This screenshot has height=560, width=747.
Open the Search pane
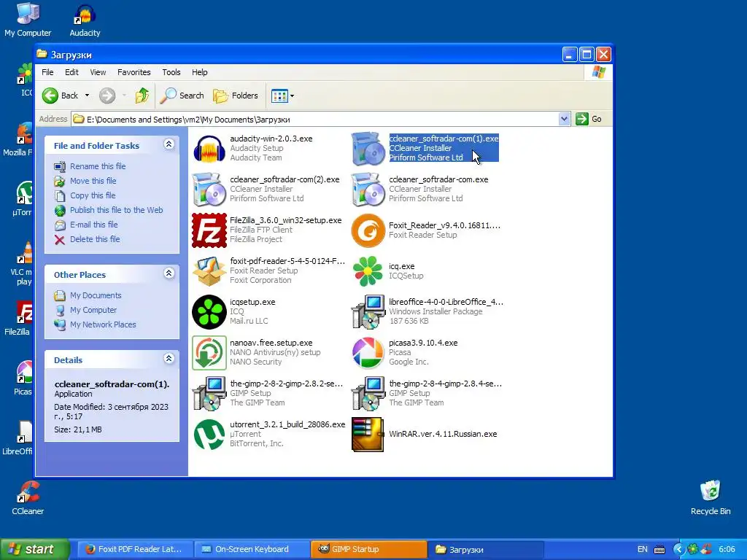coord(182,96)
